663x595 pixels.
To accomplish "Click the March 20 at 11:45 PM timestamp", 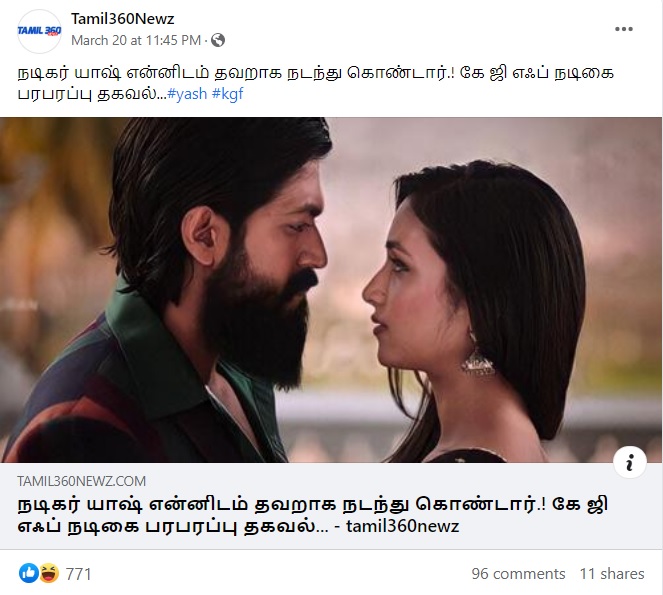I will tap(136, 40).
